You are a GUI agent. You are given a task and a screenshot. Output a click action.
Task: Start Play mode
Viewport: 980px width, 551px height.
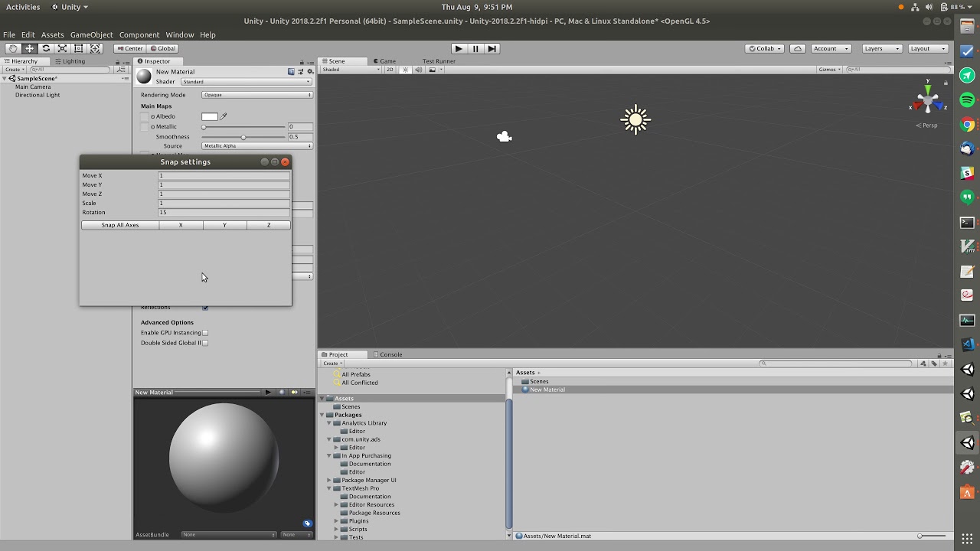tap(459, 48)
